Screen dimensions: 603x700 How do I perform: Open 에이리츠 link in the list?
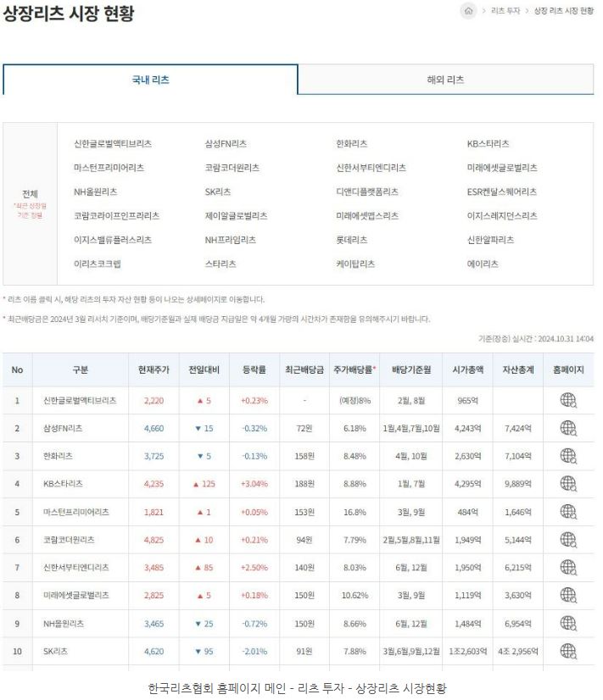pos(483,264)
